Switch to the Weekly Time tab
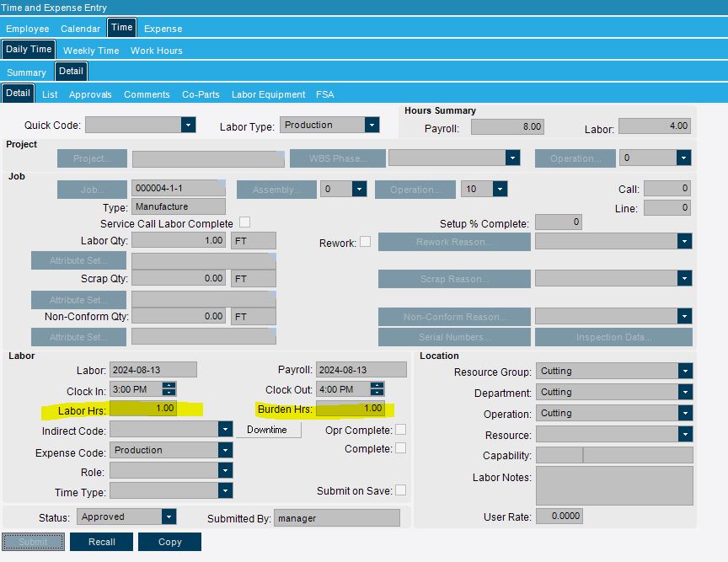The height and width of the screenshot is (562, 728). (91, 51)
